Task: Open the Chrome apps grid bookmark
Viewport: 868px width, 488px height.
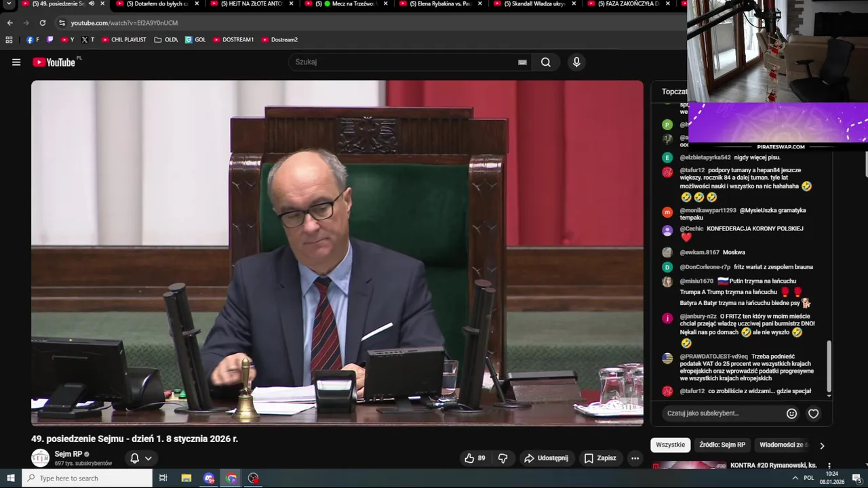Action: (9, 40)
